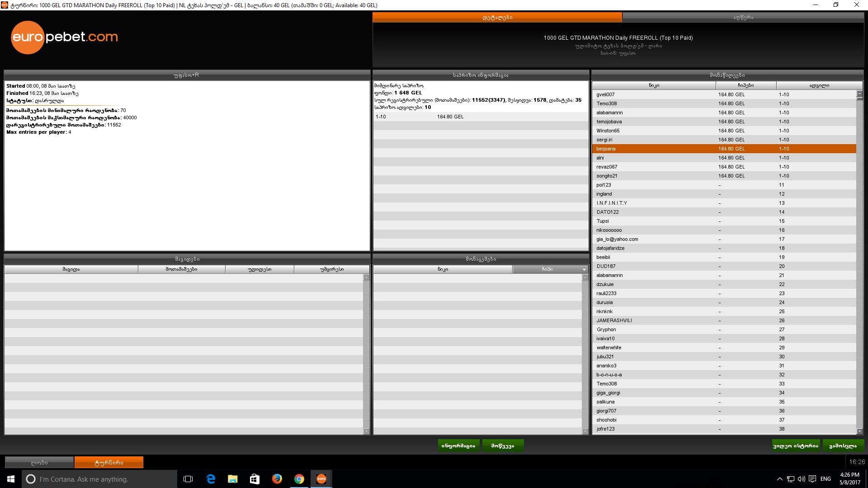
Task: Open Europebet app in the taskbar
Action: (x=321, y=479)
